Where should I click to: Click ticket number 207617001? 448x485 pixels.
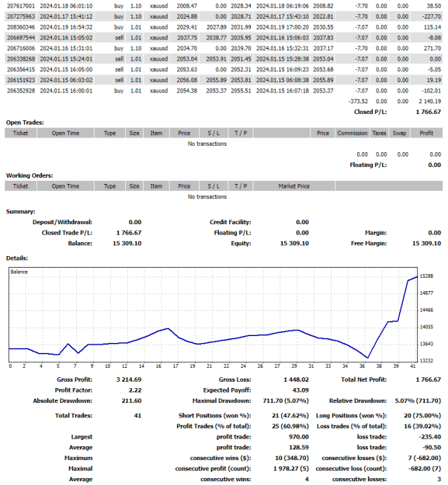(21, 6)
